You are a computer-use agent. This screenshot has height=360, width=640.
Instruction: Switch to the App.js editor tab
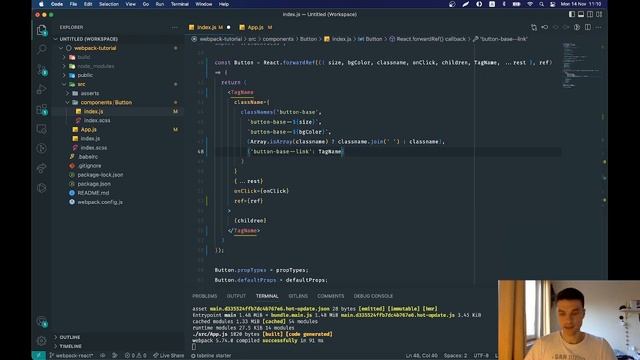(x=256, y=27)
